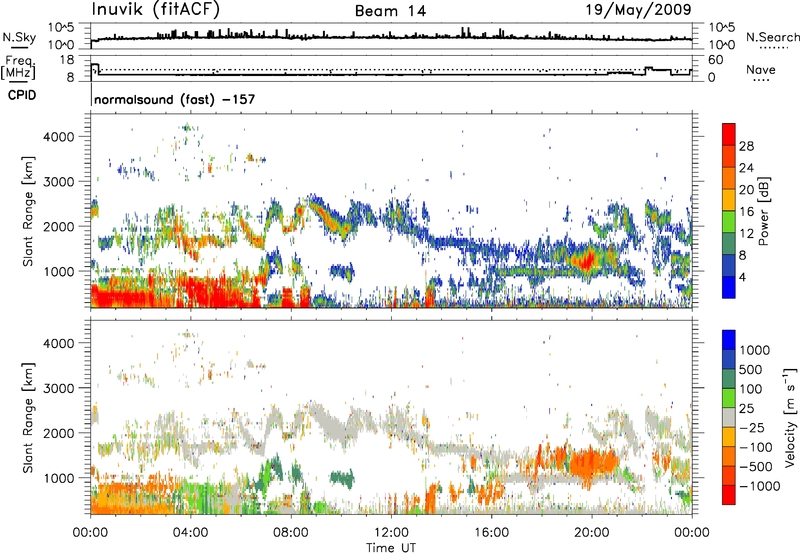800x554 pixels.
Task: Click the 'CPID' label
Action: click(x=22, y=95)
